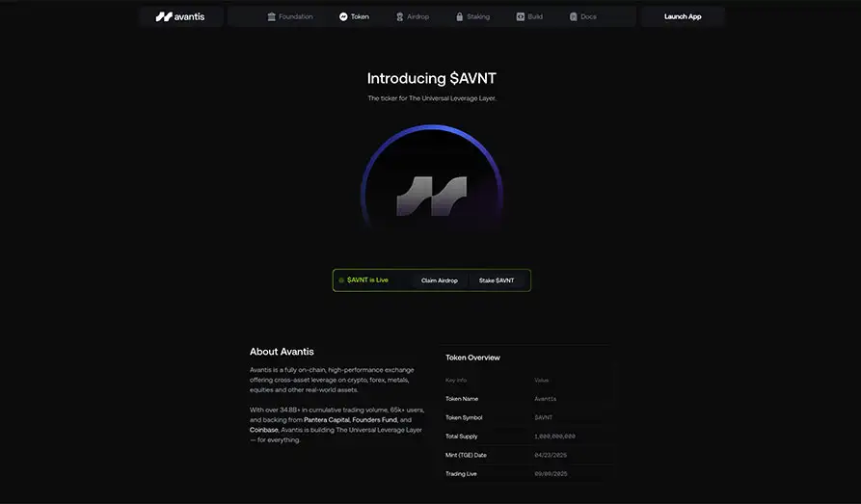
Task: Click the Introducing $AVNT headline
Action: [x=432, y=78]
